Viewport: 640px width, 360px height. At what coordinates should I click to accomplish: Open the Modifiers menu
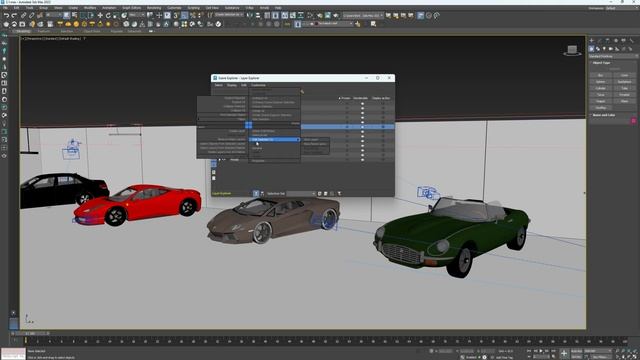pos(90,8)
